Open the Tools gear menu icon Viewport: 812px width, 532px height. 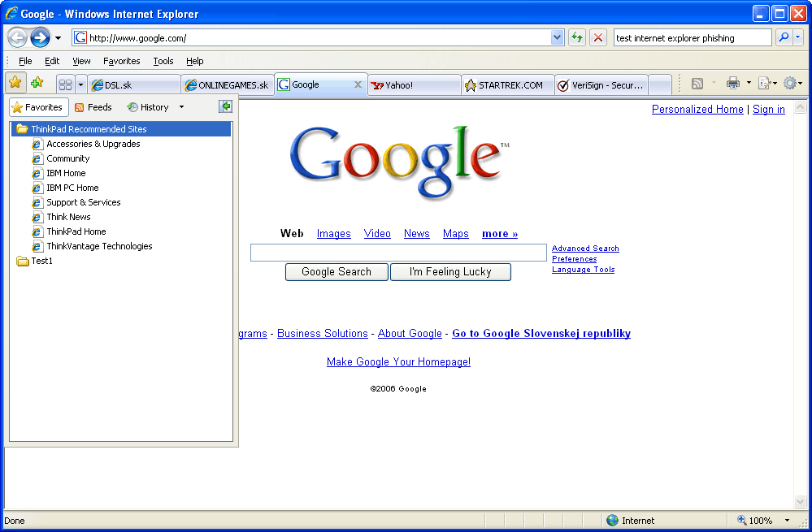coord(792,84)
